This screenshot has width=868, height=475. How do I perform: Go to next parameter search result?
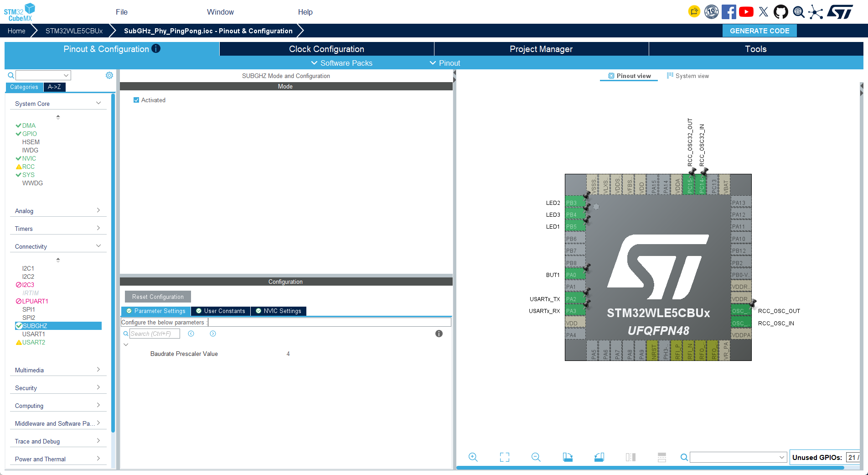coord(213,334)
